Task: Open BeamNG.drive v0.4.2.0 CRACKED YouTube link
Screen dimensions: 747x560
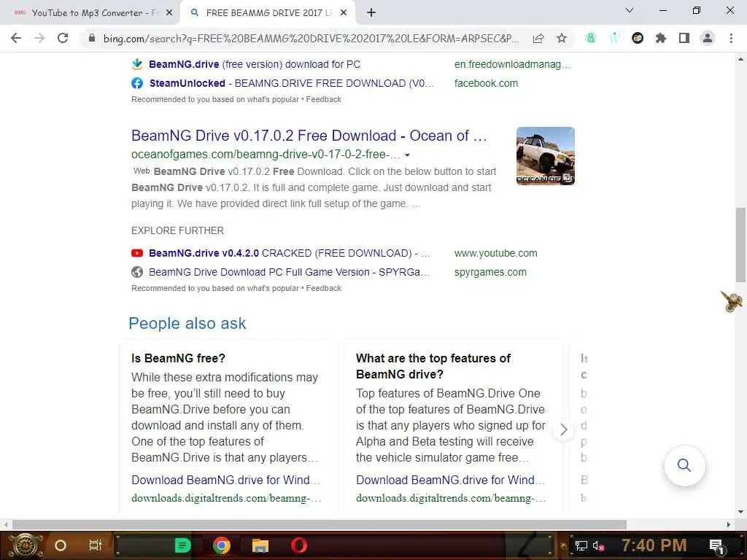Action: click(289, 253)
